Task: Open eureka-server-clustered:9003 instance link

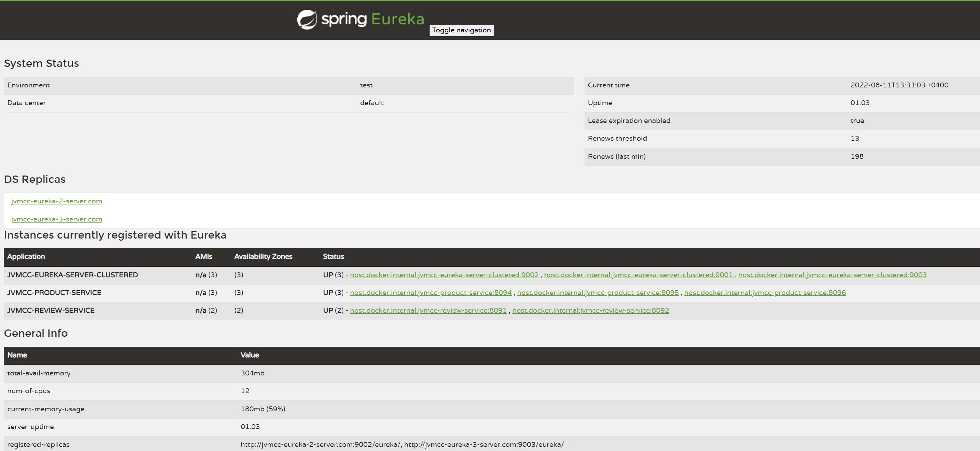Action: pyautogui.click(x=832, y=275)
